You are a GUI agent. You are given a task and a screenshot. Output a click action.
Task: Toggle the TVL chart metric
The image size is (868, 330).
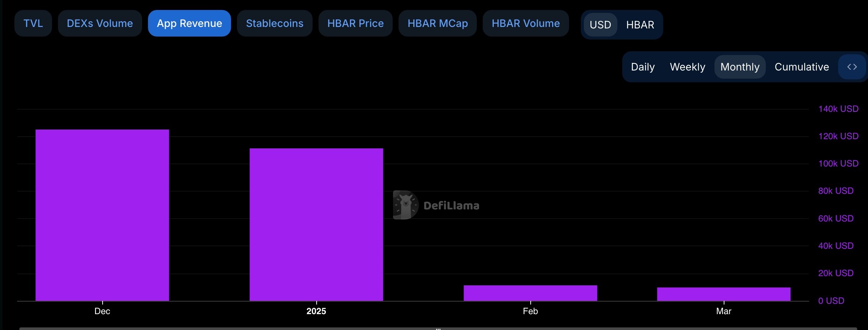point(33,23)
